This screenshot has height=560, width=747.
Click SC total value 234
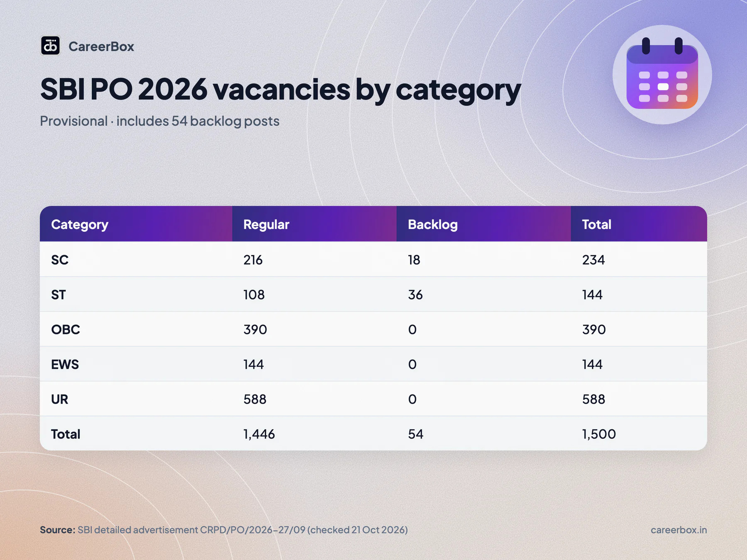593,260
